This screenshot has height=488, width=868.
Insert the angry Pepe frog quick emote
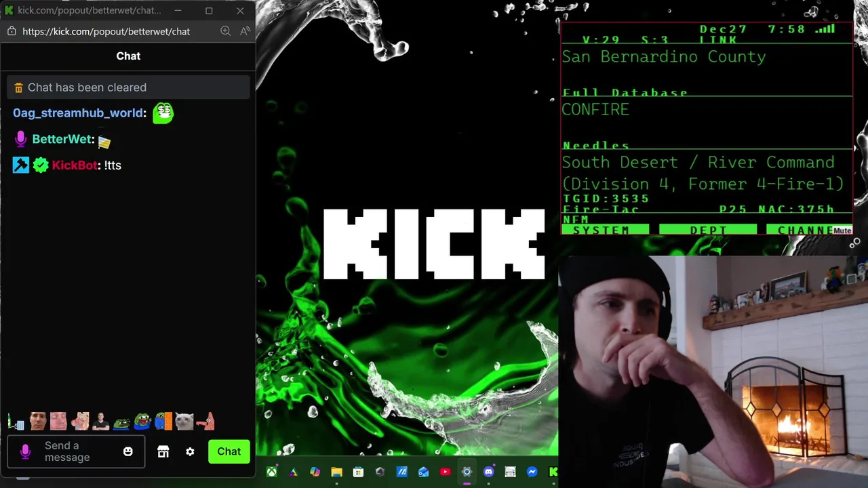(121, 422)
